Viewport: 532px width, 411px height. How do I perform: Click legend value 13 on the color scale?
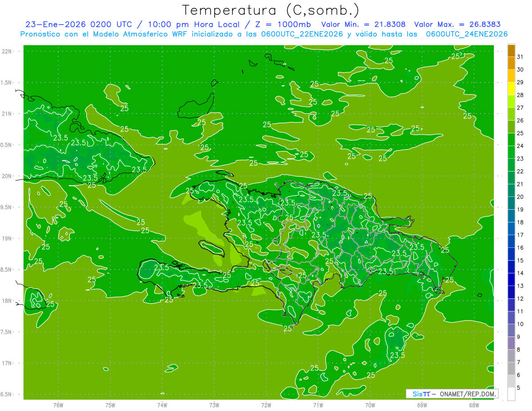pyautogui.click(x=520, y=286)
